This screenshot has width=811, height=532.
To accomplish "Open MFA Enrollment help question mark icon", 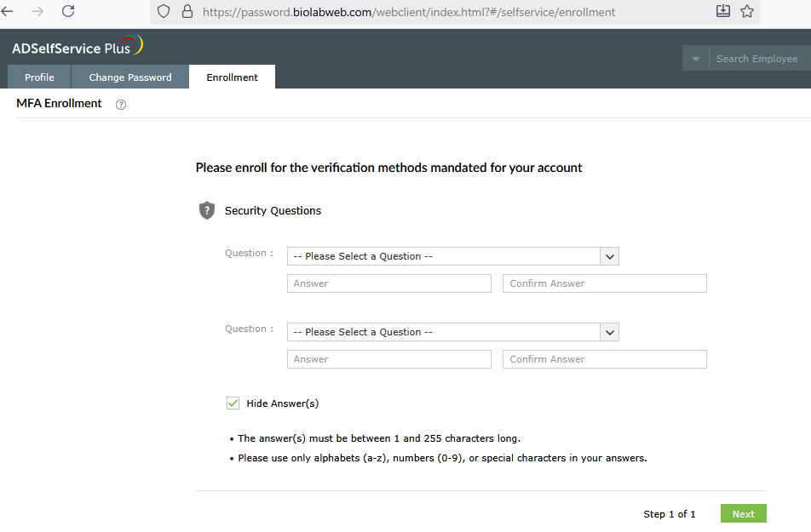I will tap(121, 105).
